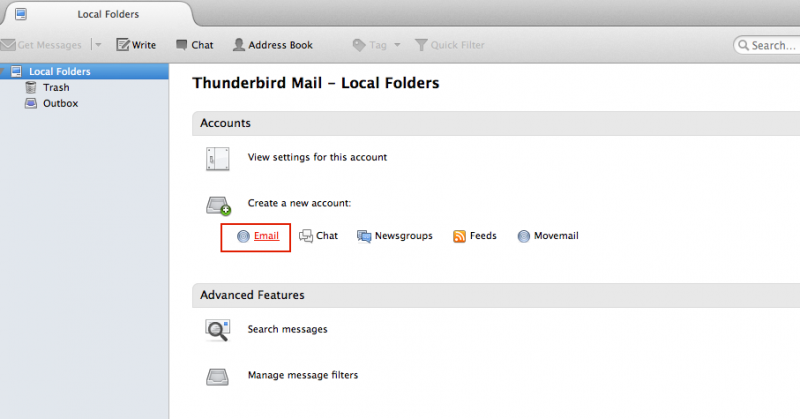Click the Movemail globe icon
The image size is (800, 419).
(x=523, y=236)
